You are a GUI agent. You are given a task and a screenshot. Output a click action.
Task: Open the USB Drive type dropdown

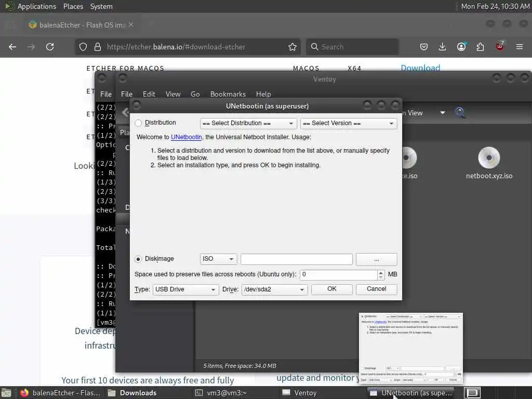[x=185, y=289]
